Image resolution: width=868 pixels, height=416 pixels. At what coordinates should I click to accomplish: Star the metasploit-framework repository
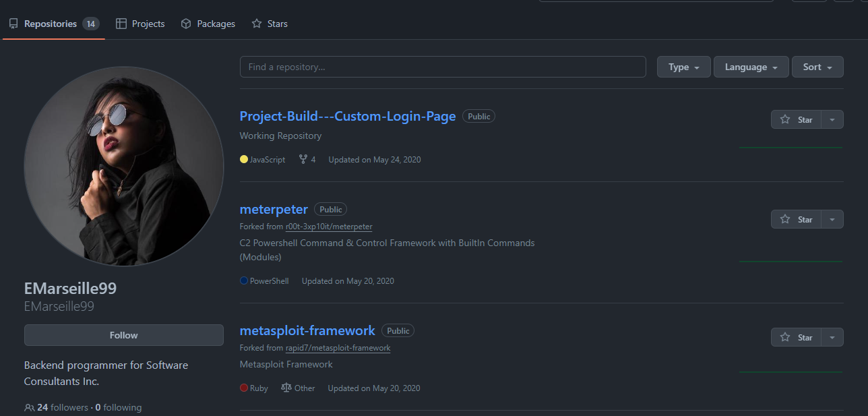coord(796,337)
